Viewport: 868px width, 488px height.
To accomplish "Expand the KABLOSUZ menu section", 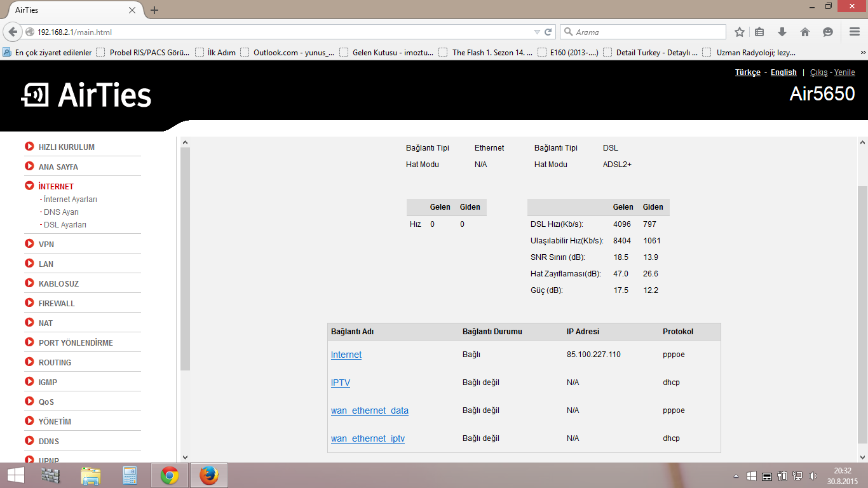I will pyautogui.click(x=58, y=283).
